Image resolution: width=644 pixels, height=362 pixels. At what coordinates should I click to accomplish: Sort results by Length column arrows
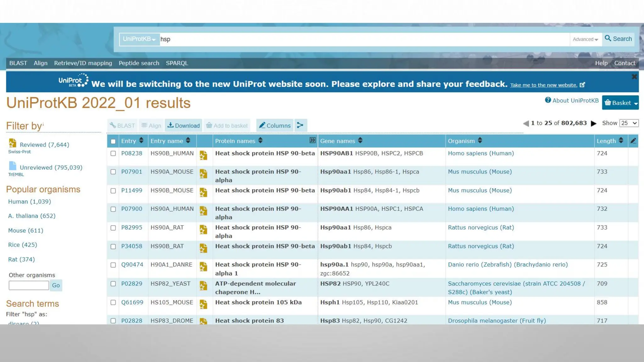pyautogui.click(x=621, y=140)
